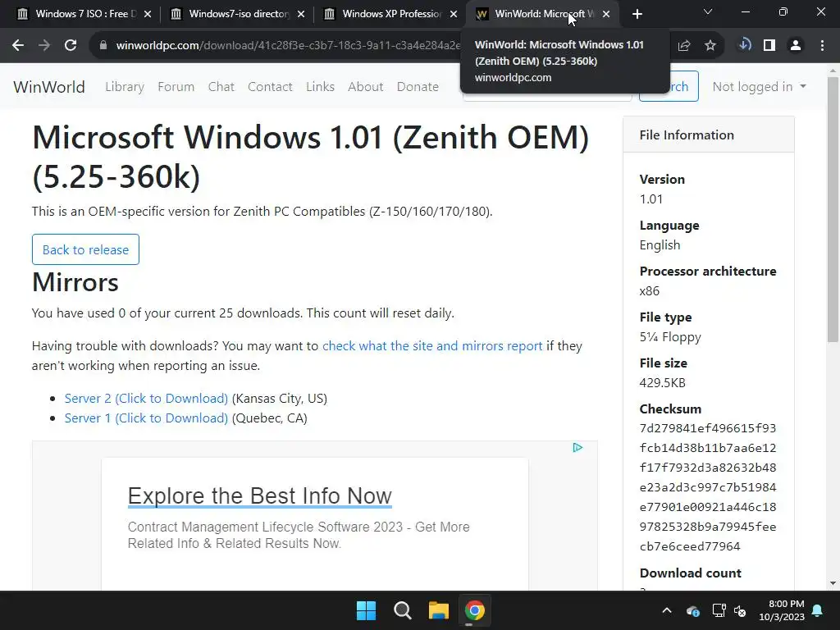Open the clock showing 8:00 PM
The height and width of the screenshot is (630, 840).
[x=782, y=610]
